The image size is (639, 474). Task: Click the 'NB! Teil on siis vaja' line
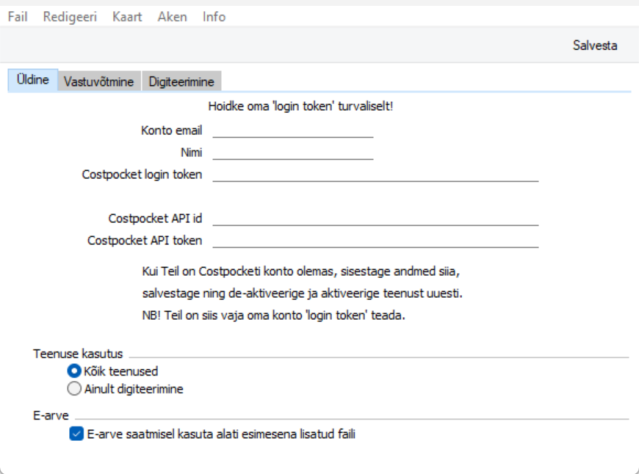[273, 315]
